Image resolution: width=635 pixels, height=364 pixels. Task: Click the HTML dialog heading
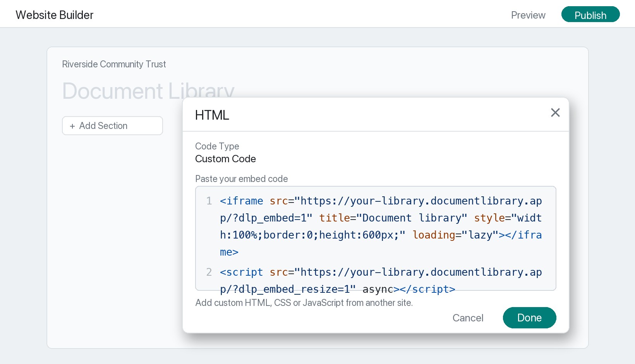click(212, 115)
